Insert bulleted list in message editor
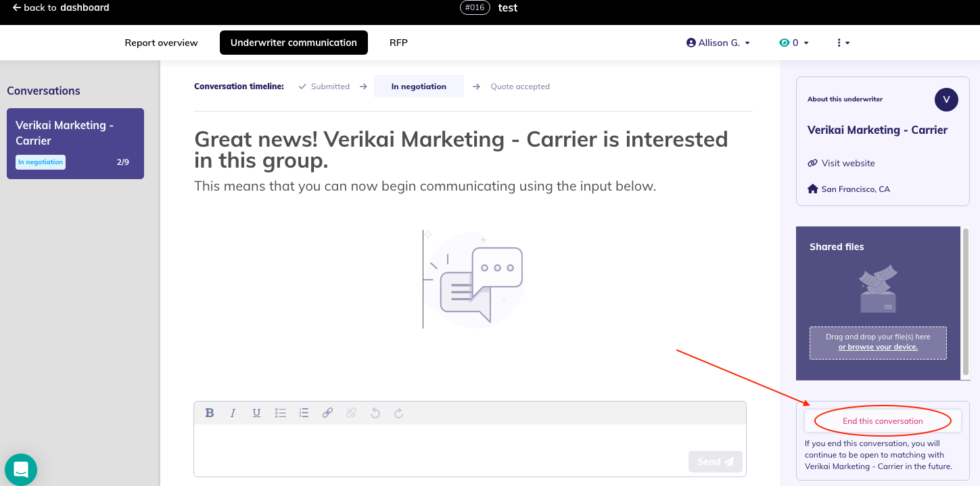The width and height of the screenshot is (980, 486). coord(281,413)
